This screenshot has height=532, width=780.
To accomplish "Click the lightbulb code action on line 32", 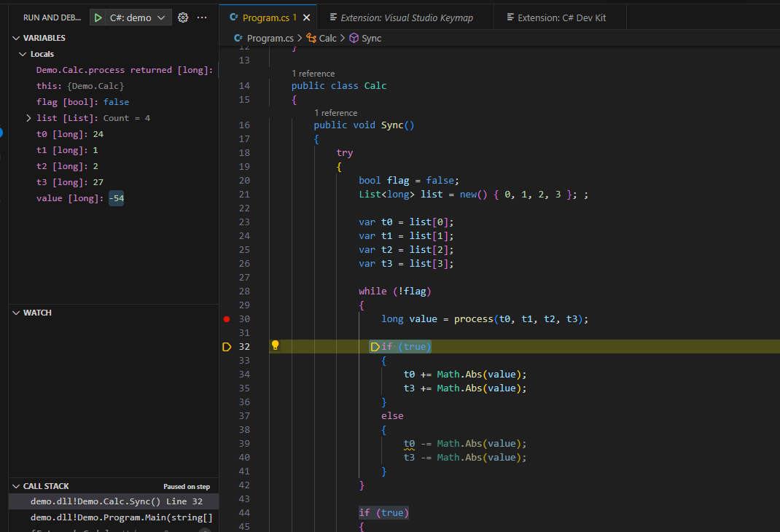I will tap(276, 346).
